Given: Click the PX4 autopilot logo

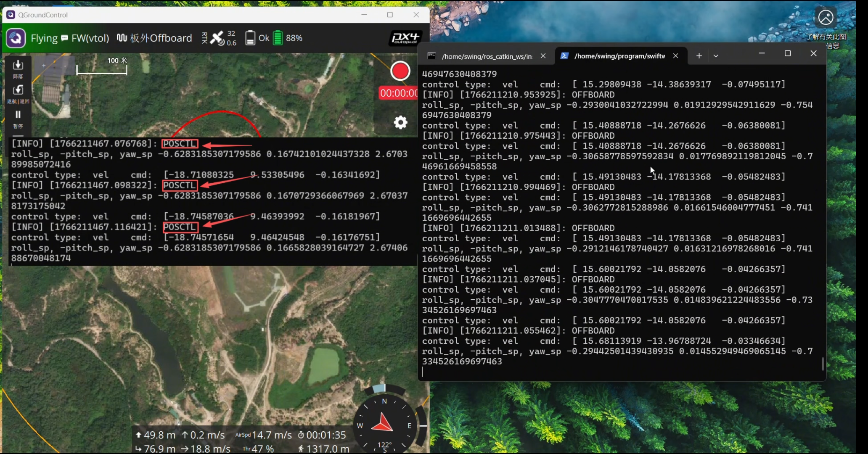Looking at the screenshot, I should point(405,38).
